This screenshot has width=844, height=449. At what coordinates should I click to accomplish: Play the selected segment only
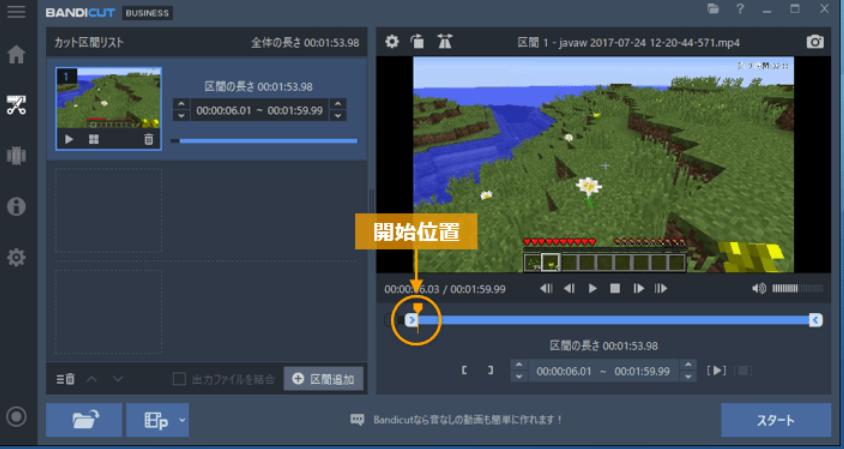(716, 370)
